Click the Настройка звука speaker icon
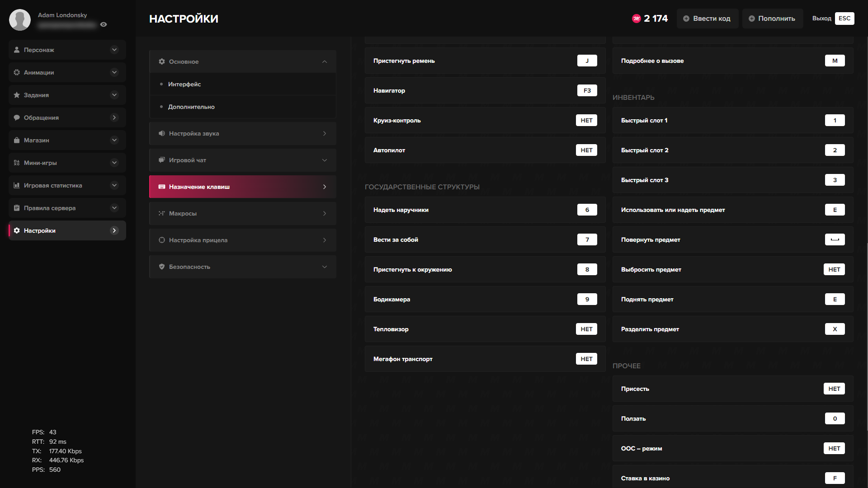This screenshot has height=488, width=868. tap(161, 133)
